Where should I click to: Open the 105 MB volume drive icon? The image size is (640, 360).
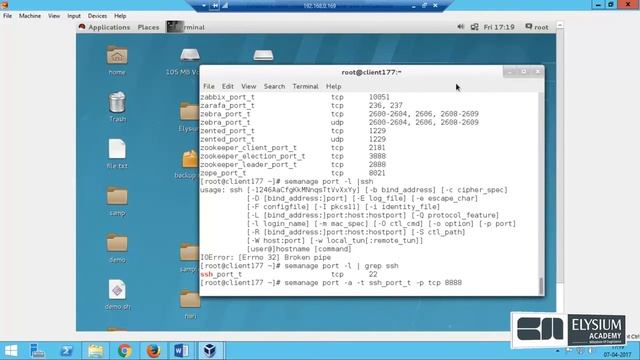(x=190, y=55)
